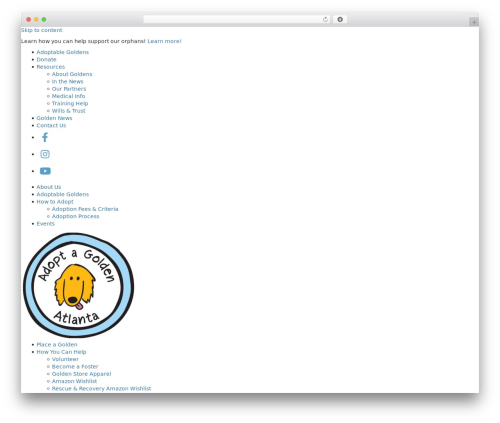Go to the Events page

tap(46, 224)
